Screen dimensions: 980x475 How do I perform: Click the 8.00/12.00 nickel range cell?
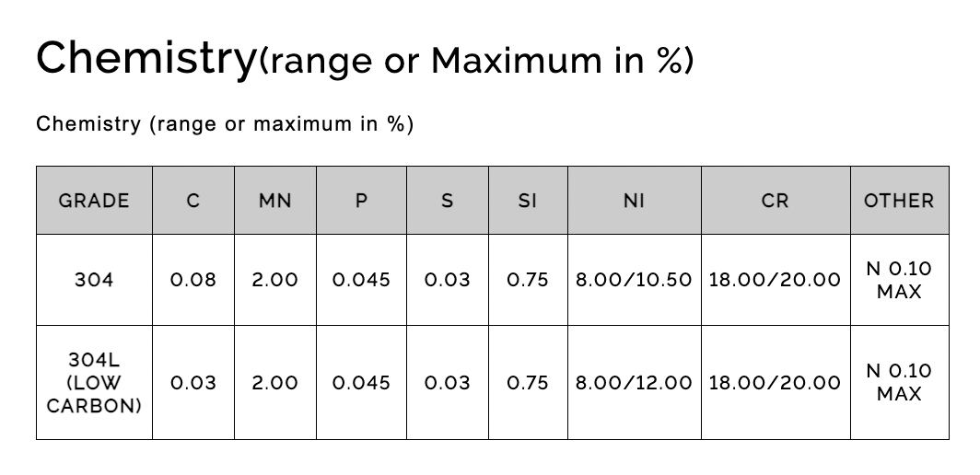634,382
